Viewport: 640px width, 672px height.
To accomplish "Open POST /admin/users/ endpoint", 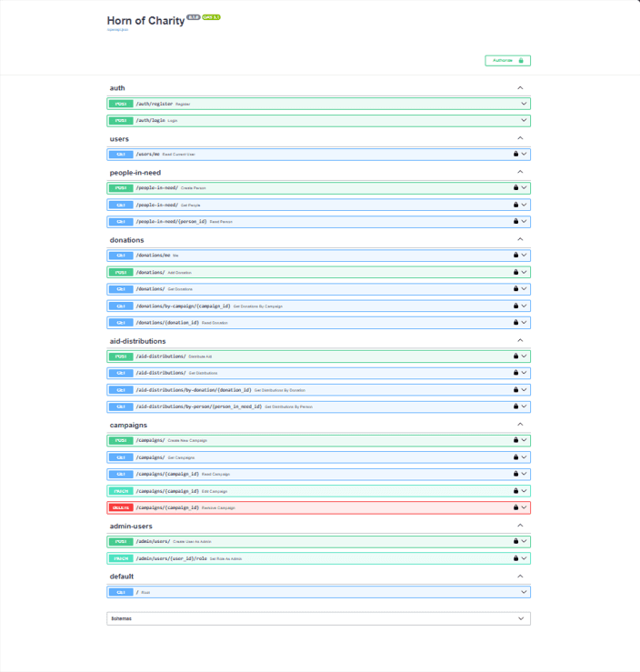I will pyautogui.click(x=319, y=542).
